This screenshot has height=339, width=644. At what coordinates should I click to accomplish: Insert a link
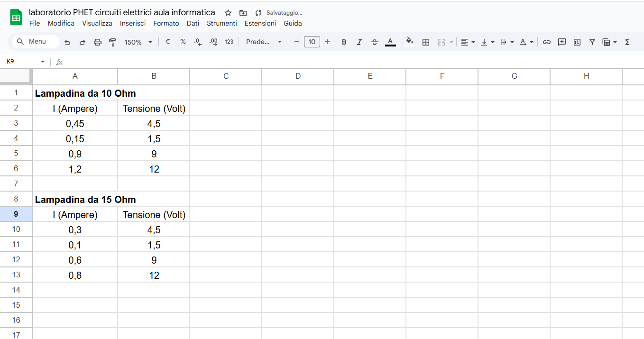(547, 42)
